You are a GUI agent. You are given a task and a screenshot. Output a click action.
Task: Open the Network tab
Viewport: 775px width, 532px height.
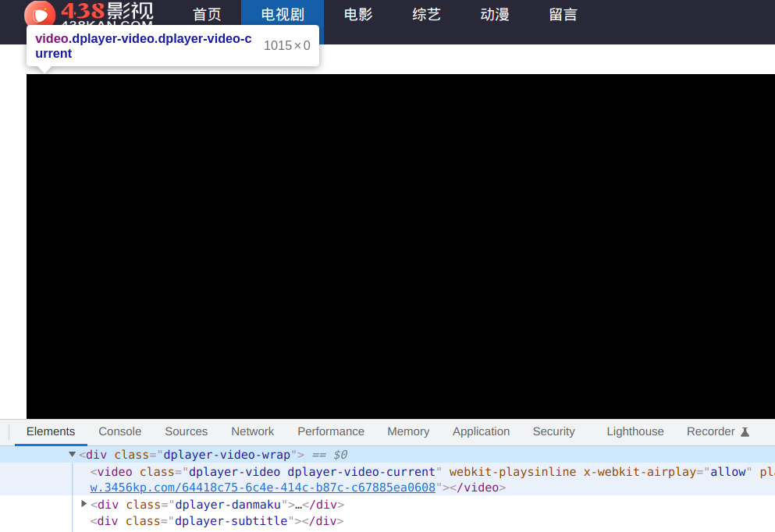coord(252,431)
